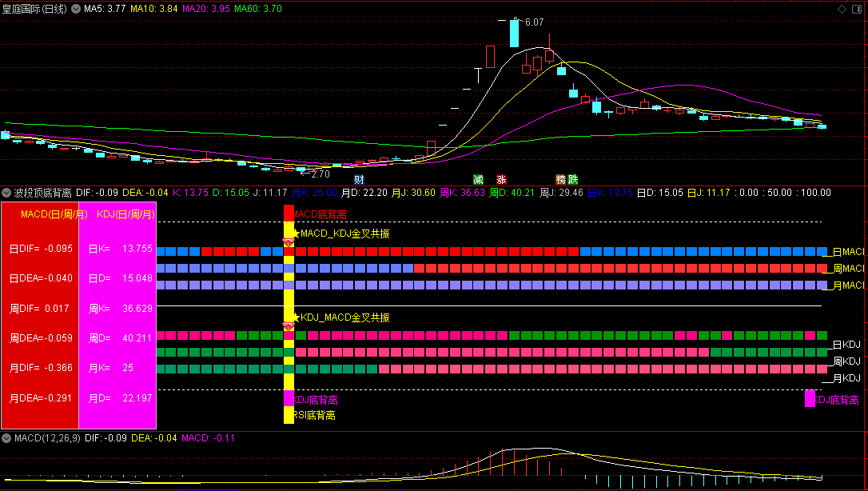Image resolution: width=868 pixels, height=491 pixels.
Task: Click the 周MACD row label on right
Action: [x=848, y=269]
